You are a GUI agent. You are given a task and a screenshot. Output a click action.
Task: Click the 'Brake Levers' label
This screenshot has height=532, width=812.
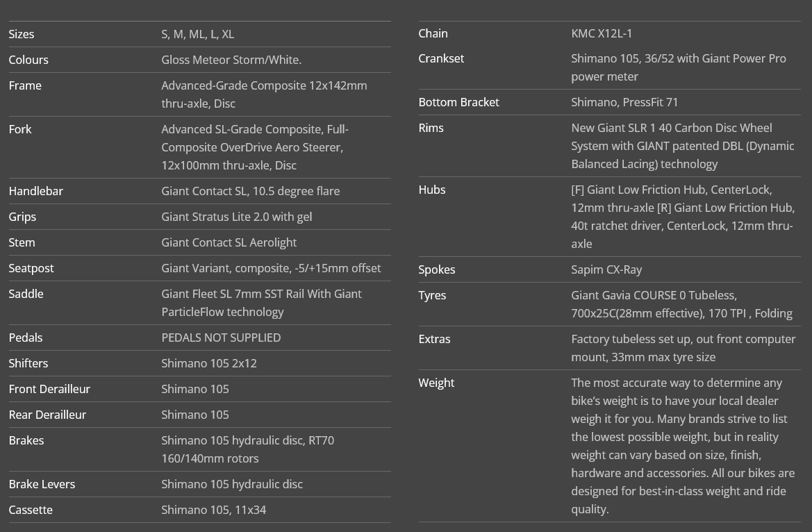click(x=42, y=484)
